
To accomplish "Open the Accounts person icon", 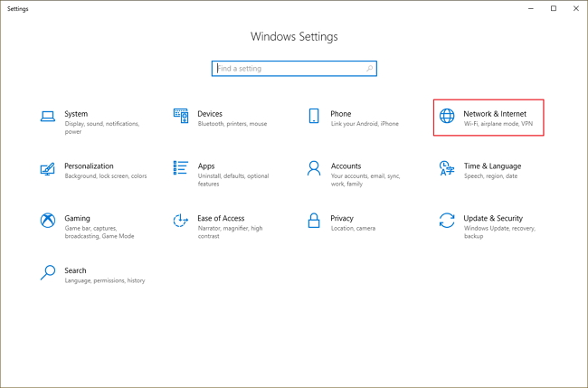I will point(314,168).
